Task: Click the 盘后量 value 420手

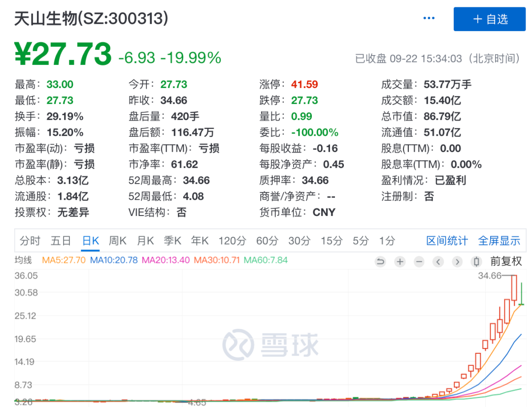Action: click(185, 116)
